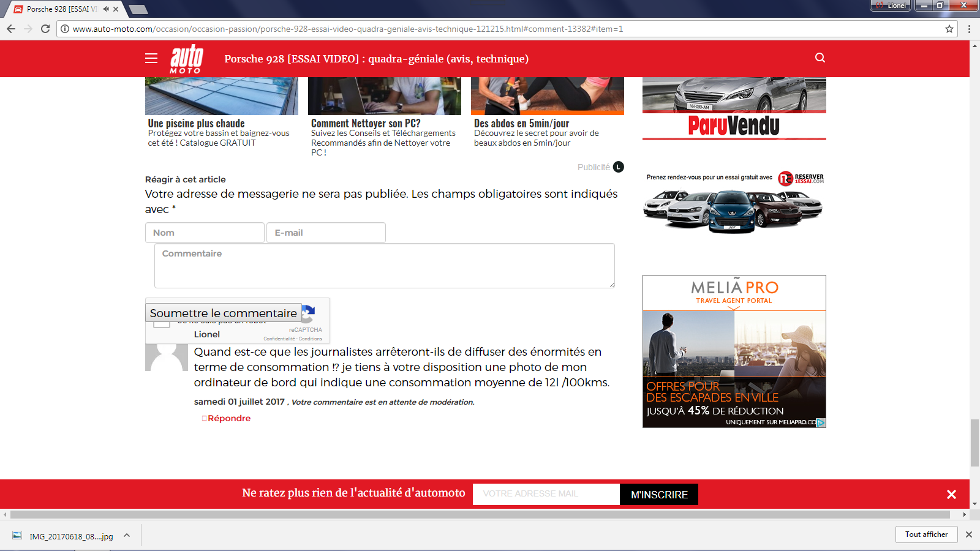The width and height of the screenshot is (980, 551).
Task: Click the 'samedi 01 juillet 2017' comment date
Action: 239,402
